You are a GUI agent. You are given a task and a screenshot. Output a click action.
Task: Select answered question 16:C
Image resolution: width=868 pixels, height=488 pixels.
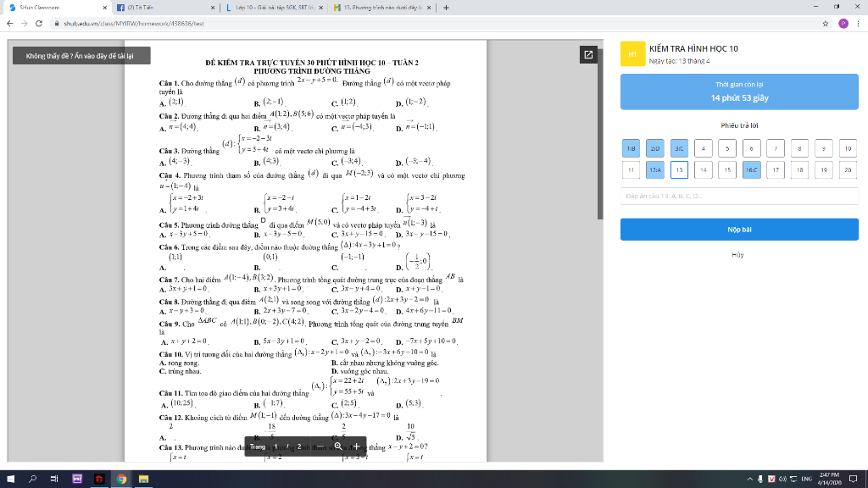(x=751, y=169)
